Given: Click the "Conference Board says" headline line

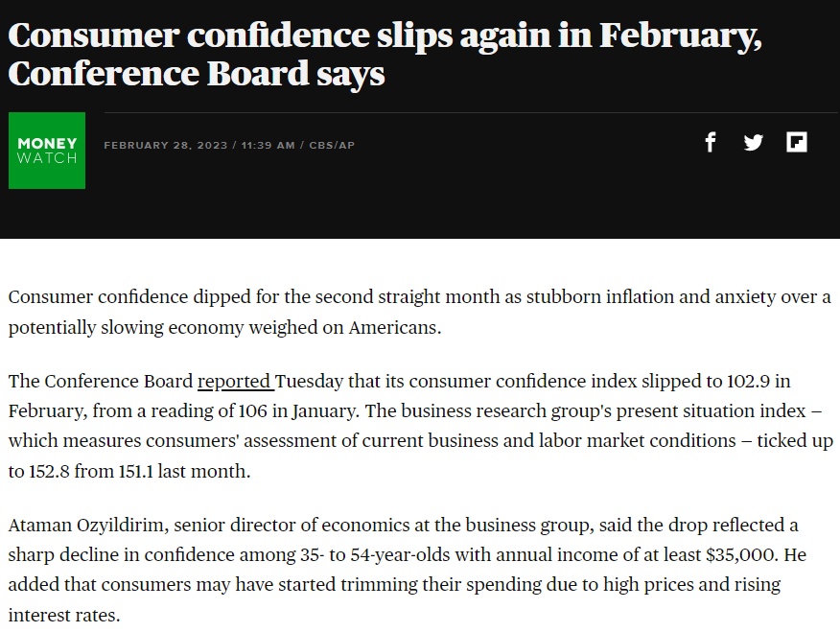Looking at the screenshot, I should [x=196, y=74].
